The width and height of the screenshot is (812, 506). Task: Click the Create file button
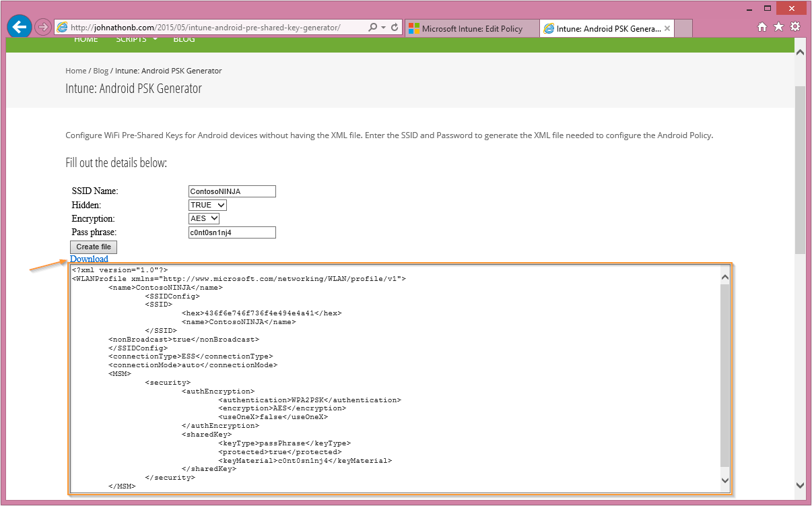[94, 247]
